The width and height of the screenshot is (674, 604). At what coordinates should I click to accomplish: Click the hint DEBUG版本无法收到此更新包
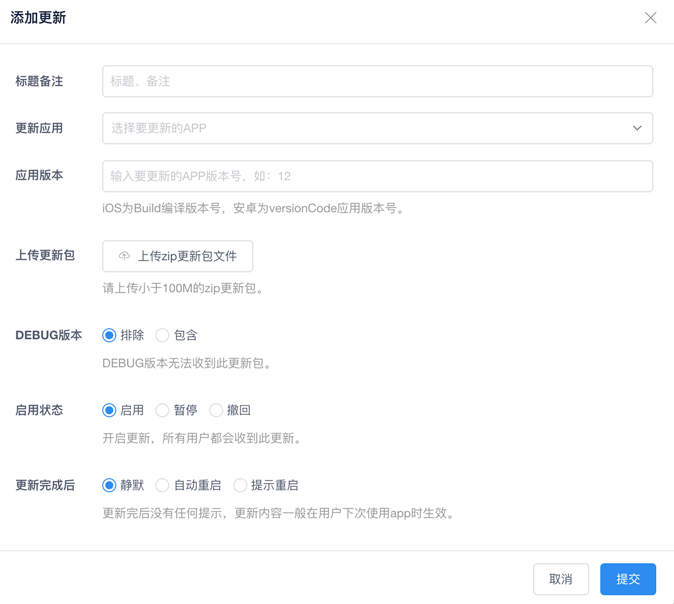click(x=187, y=363)
